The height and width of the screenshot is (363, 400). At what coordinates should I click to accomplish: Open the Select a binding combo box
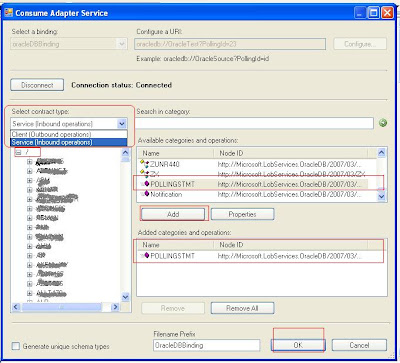[69, 44]
